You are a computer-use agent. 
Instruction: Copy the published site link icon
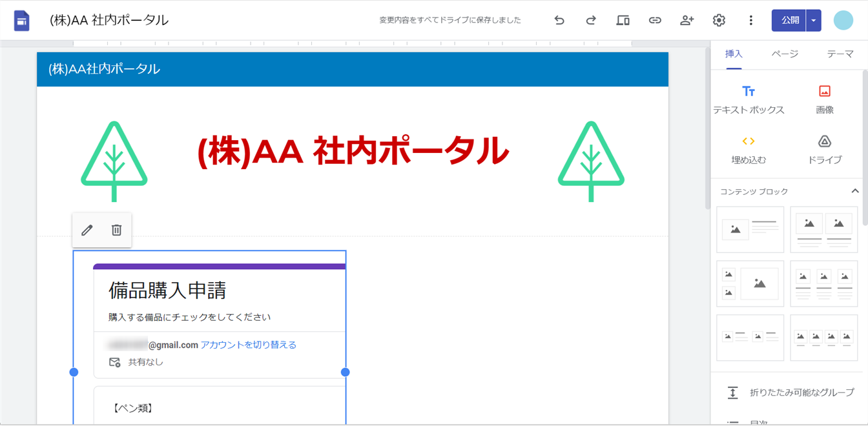[x=655, y=21]
